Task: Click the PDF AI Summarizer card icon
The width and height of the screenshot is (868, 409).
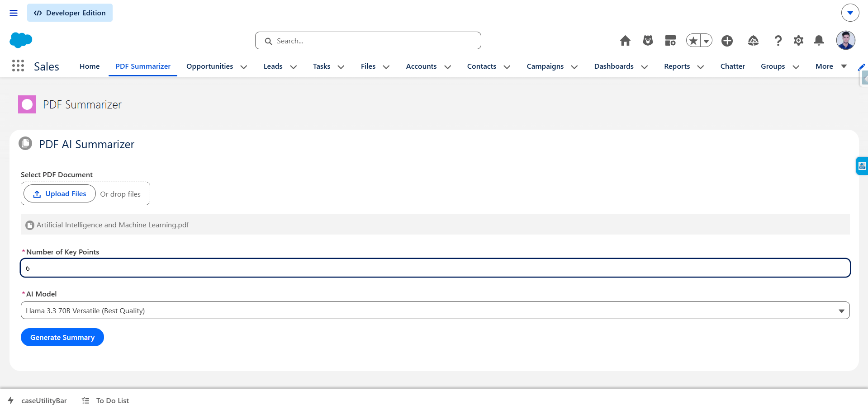Action: [25, 144]
